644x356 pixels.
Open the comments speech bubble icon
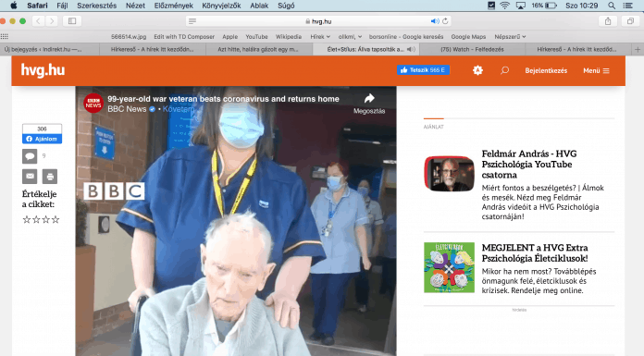(30, 156)
